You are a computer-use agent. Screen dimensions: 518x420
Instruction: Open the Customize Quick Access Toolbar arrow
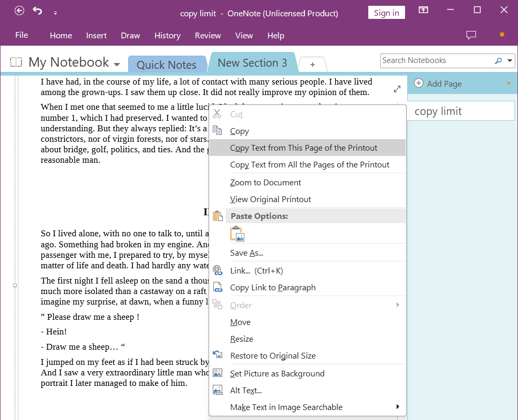pyautogui.click(x=55, y=13)
